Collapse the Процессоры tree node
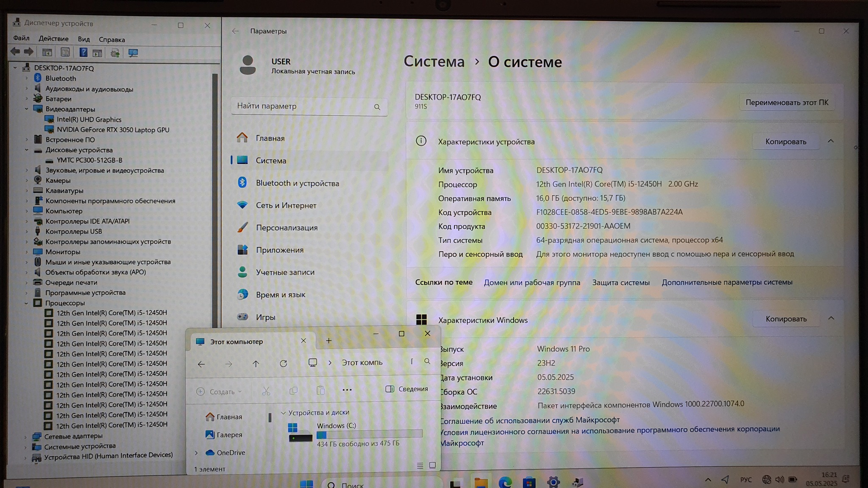The height and width of the screenshot is (488, 868). [x=26, y=303]
